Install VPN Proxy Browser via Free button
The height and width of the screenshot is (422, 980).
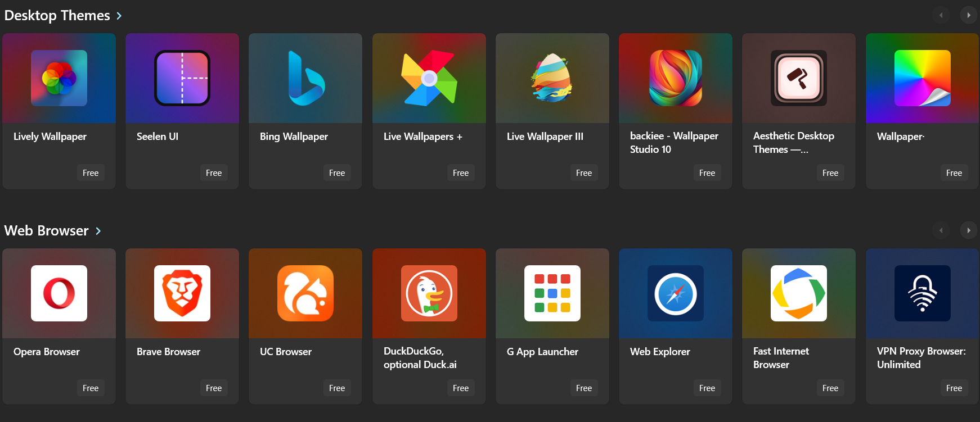click(x=954, y=388)
